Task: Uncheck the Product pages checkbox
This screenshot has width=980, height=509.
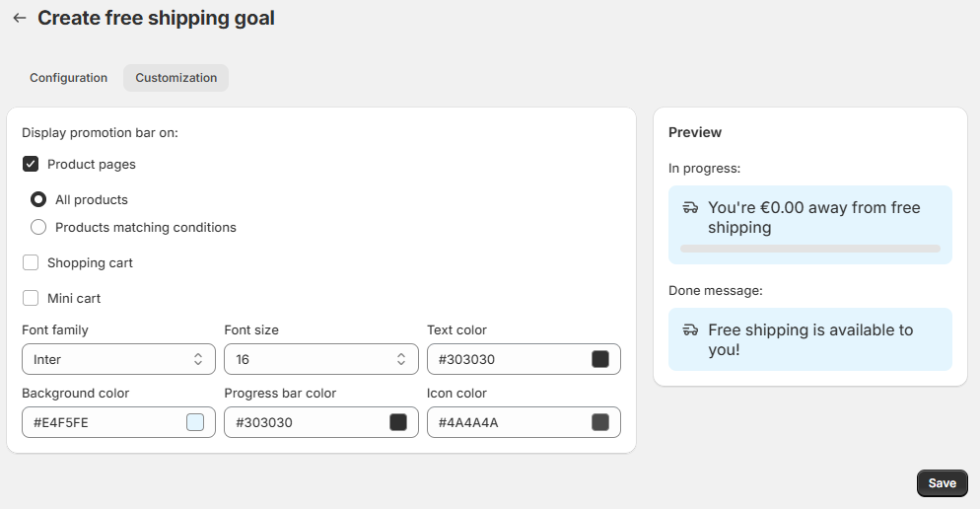Action: coord(31,165)
